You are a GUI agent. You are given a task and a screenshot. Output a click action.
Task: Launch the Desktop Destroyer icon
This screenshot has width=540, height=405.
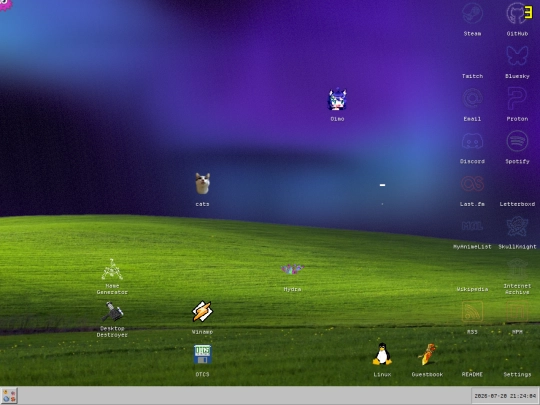(x=112, y=311)
